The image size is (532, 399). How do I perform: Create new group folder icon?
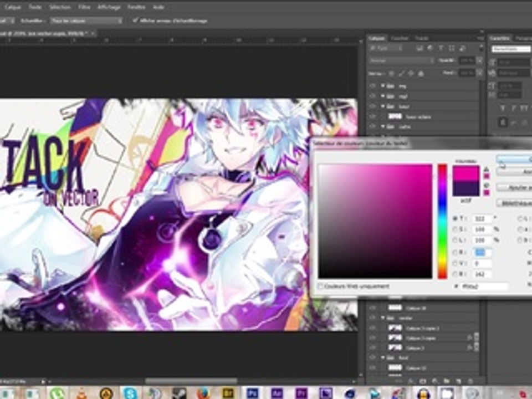tap(447, 381)
